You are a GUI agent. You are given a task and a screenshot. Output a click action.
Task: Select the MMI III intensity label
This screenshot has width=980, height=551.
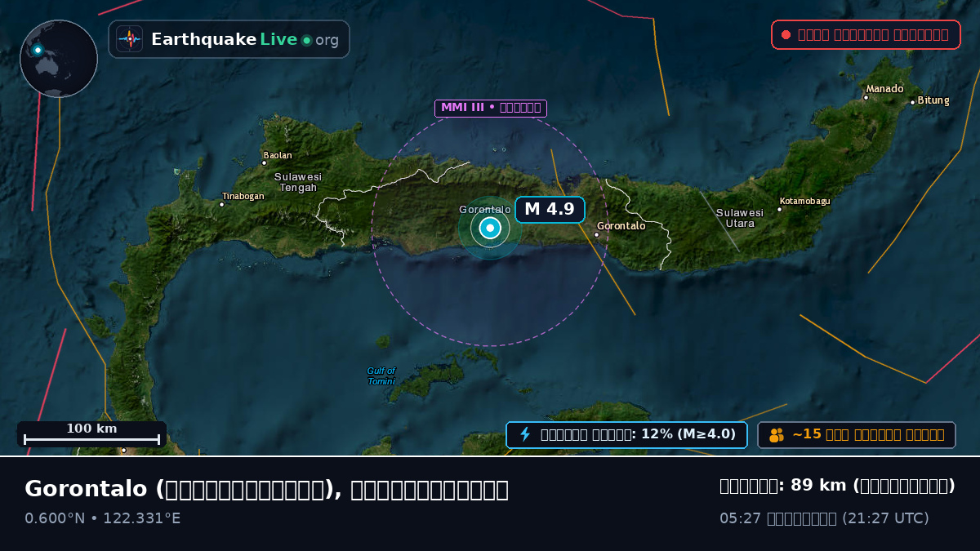click(491, 108)
